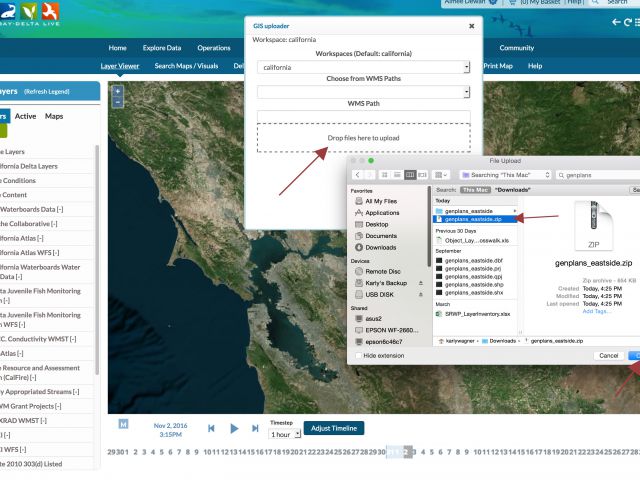The image size is (640, 480).
Task: Skip to previous timeline step
Action: (211, 428)
